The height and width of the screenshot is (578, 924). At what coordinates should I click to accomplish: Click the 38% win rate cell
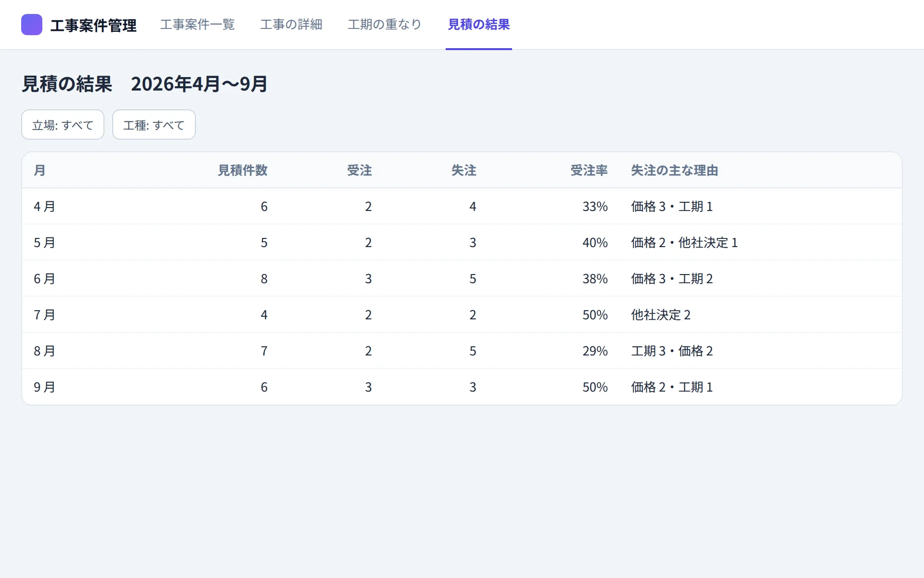coord(595,279)
